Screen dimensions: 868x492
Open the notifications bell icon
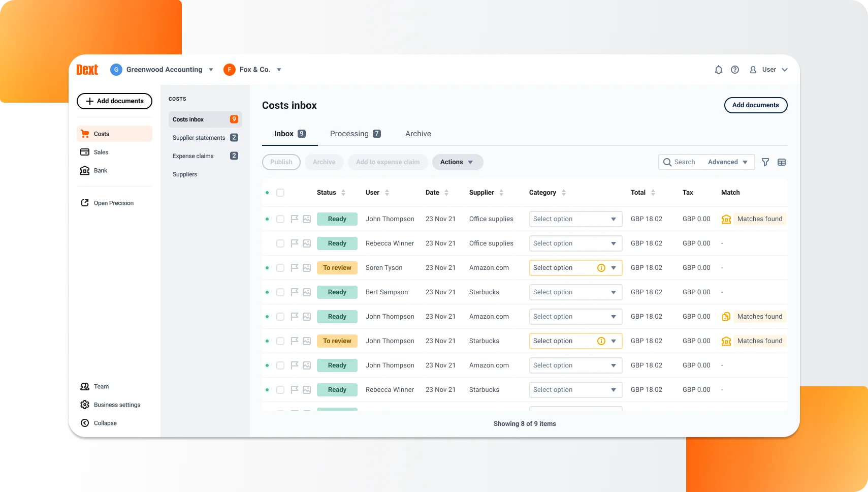pyautogui.click(x=718, y=70)
